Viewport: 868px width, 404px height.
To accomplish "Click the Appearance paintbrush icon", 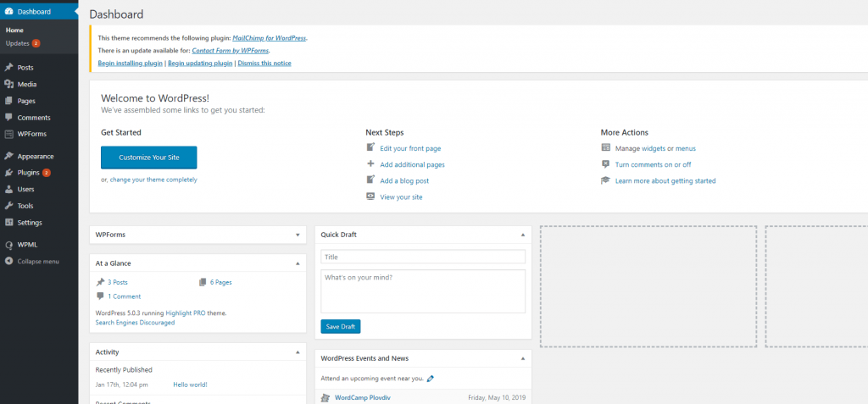I will coord(8,156).
